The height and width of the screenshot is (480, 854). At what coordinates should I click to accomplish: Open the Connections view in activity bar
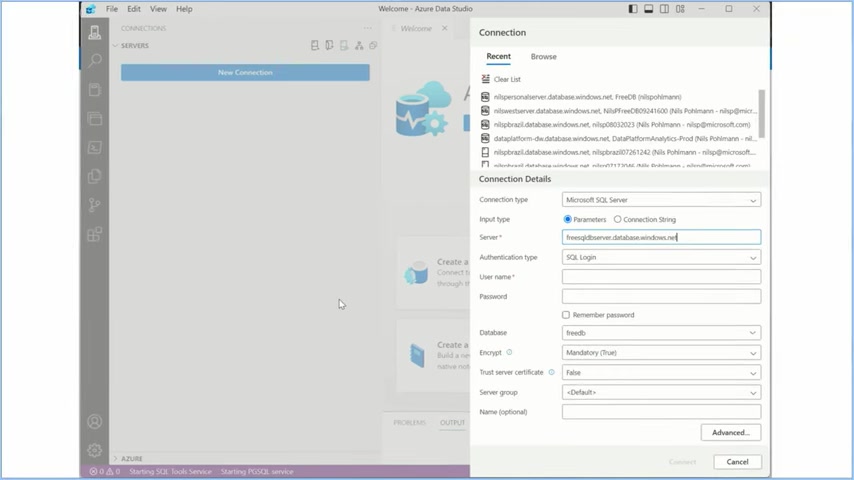click(x=95, y=32)
